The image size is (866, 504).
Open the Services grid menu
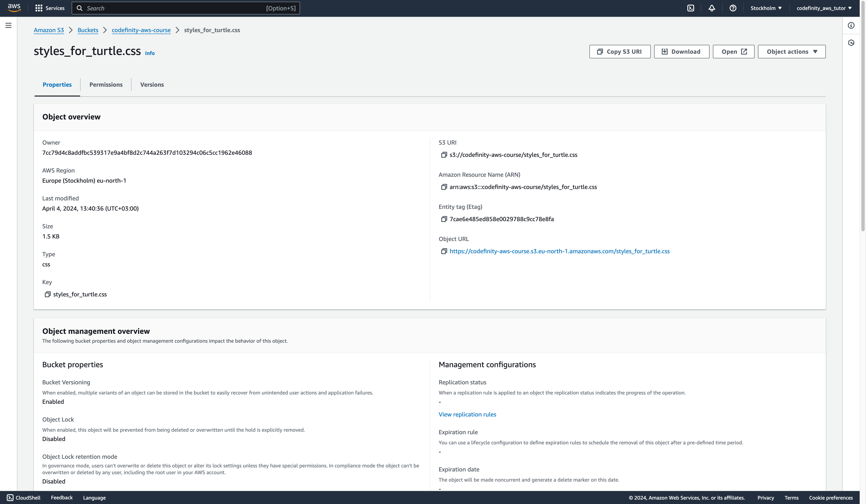pyautogui.click(x=39, y=8)
